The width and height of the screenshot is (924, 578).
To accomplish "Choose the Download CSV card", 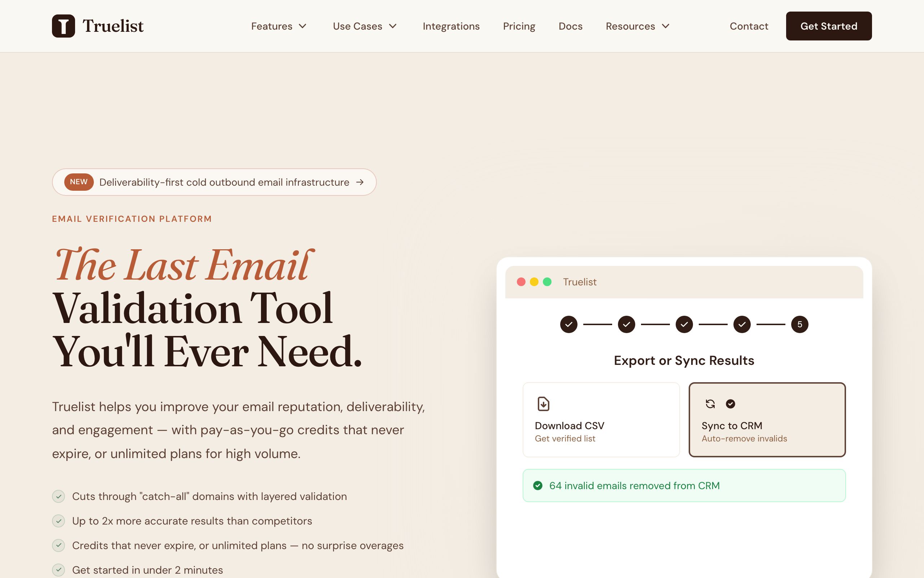I will pyautogui.click(x=601, y=420).
